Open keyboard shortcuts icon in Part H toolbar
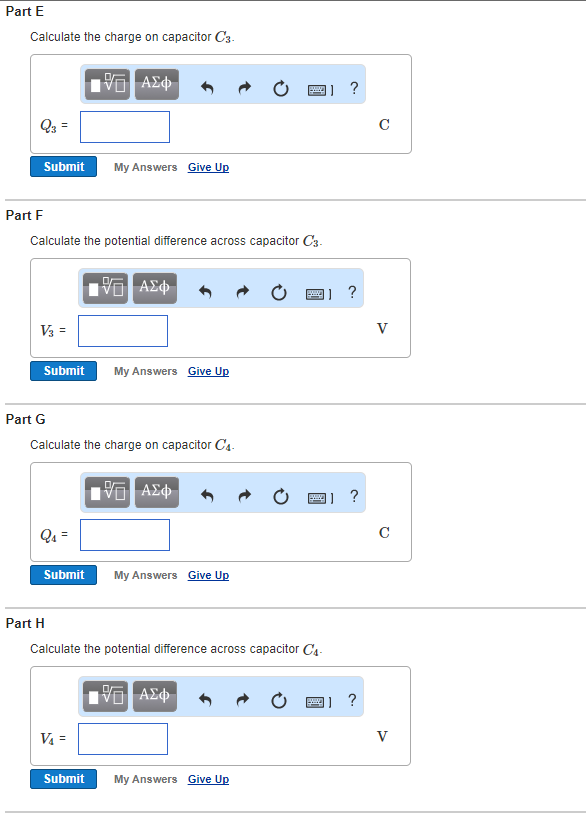This screenshot has width=586, height=818. coord(318,702)
